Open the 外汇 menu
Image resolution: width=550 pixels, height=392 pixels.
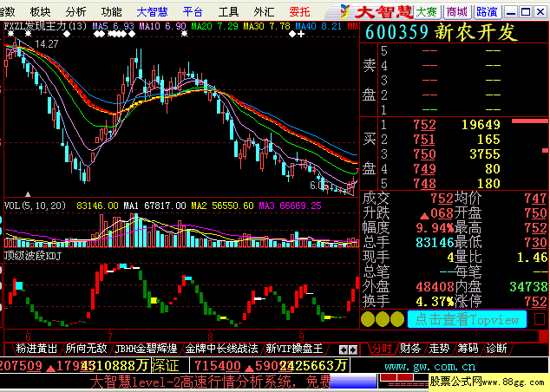click(264, 12)
